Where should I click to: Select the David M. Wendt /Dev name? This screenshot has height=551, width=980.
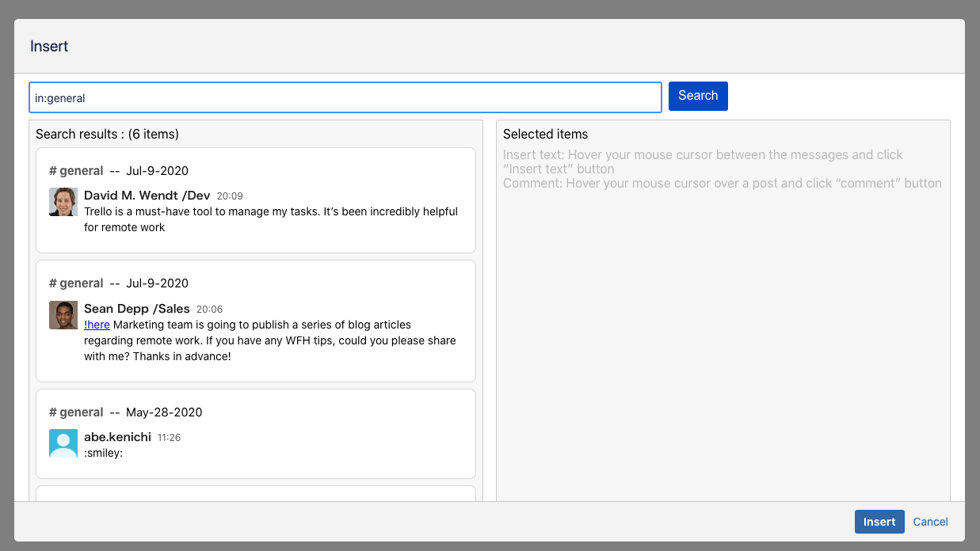147,196
